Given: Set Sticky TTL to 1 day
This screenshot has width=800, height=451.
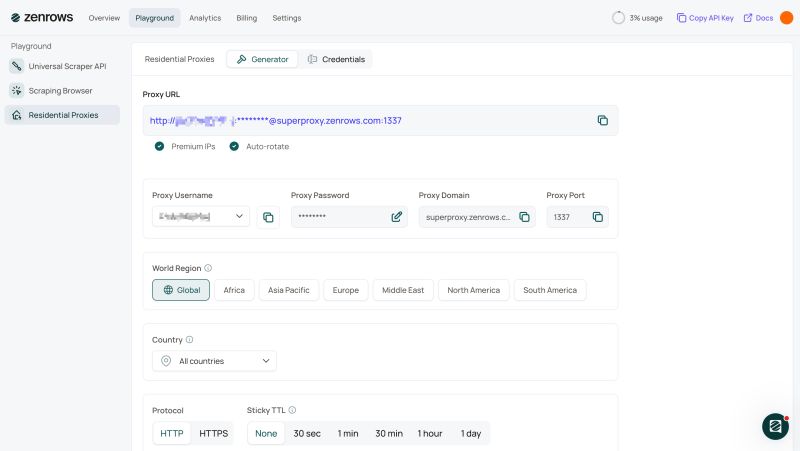Looking at the screenshot, I should (x=471, y=433).
